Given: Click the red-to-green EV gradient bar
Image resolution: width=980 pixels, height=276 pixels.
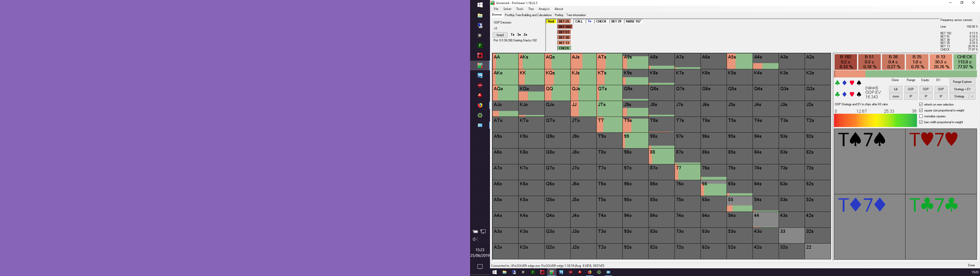Looking at the screenshot, I should (x=875, y=120).
